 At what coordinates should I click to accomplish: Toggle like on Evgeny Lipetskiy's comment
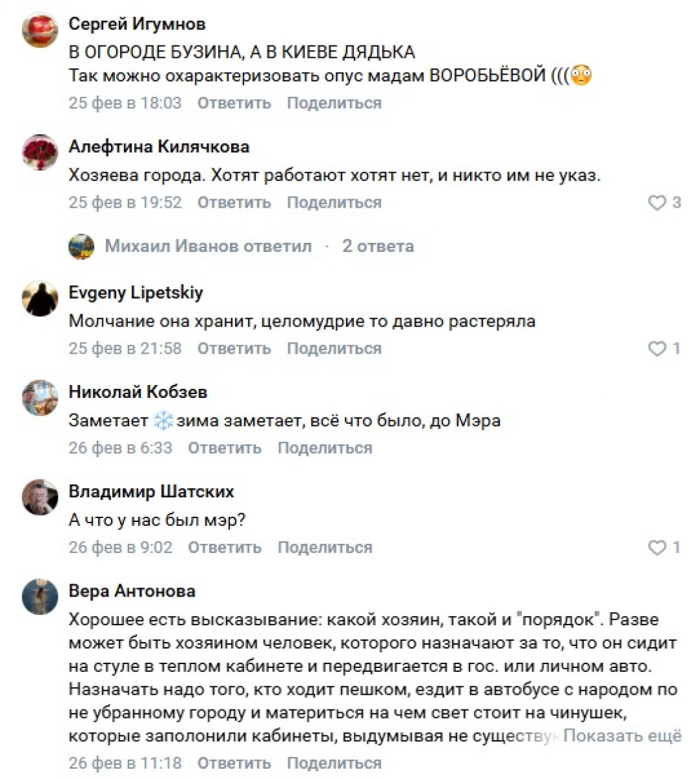pyautogui.click(x=658, y=349)
